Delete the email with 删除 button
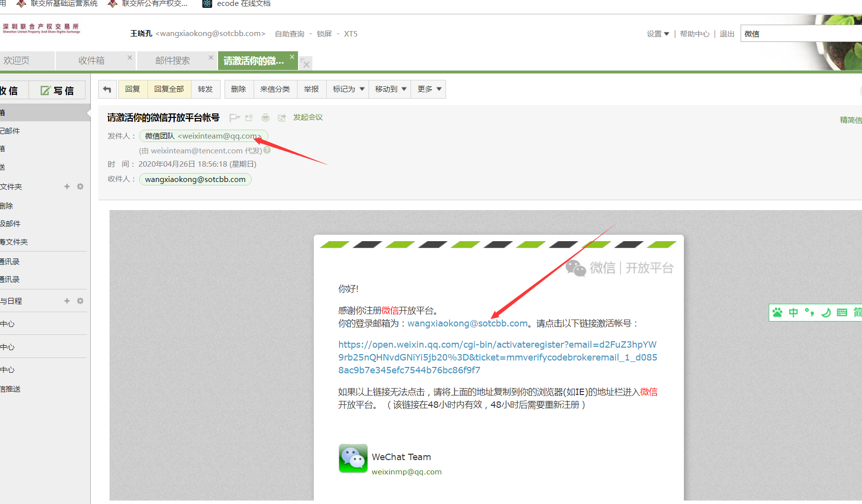Viewport: 862px width, 504px height. [239, 89]
